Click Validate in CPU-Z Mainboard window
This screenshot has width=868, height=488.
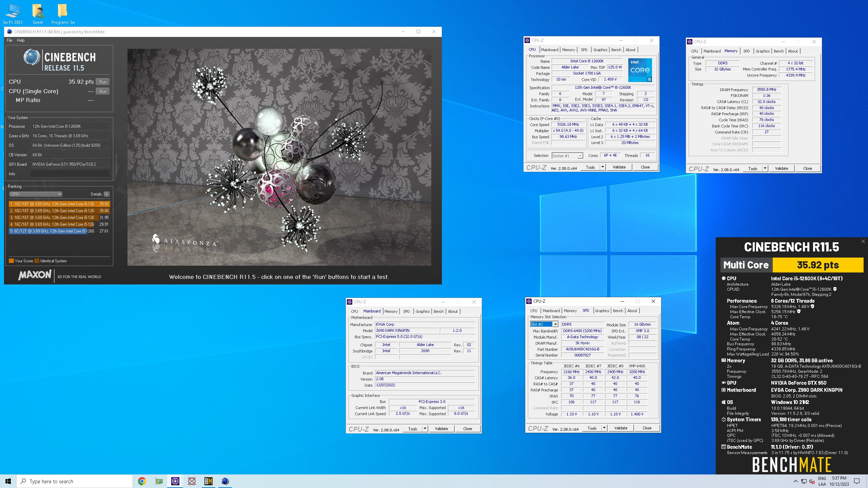[441, 429]
